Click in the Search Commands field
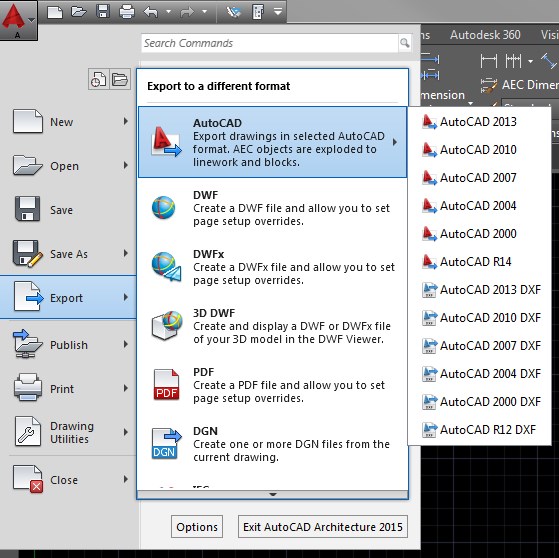Screen dimensions: 559x558 pos(270,43)
